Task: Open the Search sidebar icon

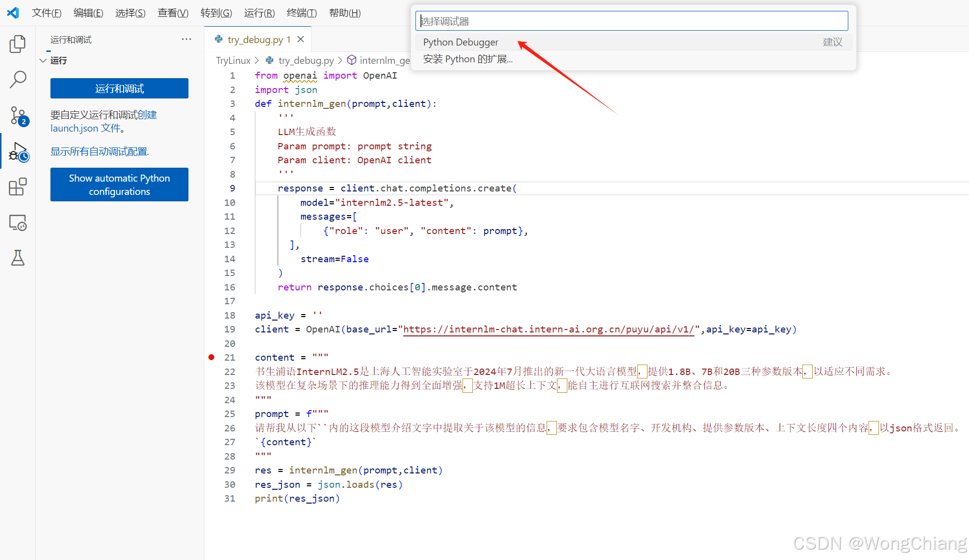Action: 18,79
